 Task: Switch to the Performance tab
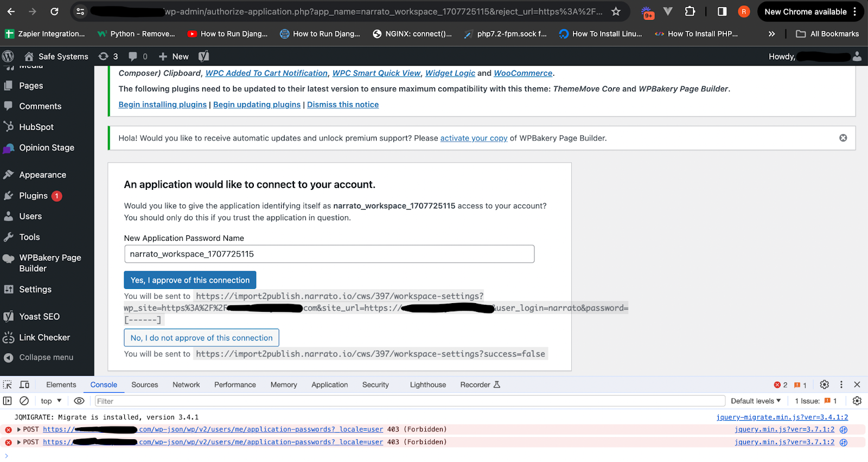pos(235,384)
